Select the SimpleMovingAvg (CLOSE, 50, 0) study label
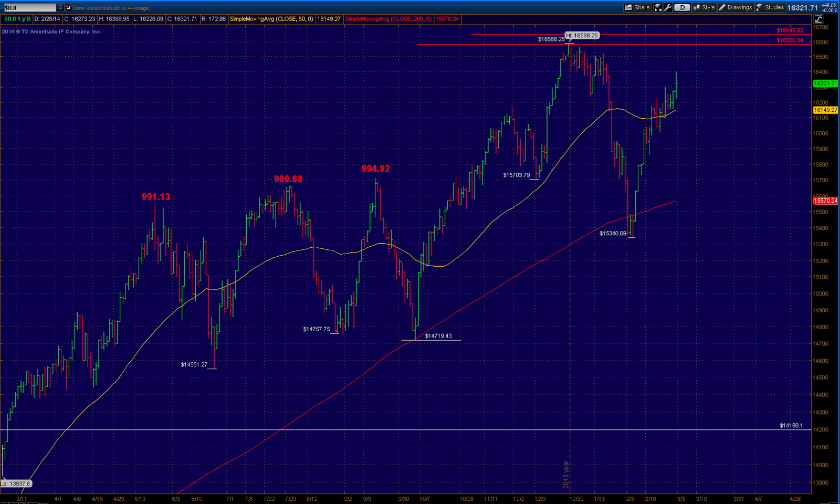Viewport: 840px width, 504px height. coord(271,19)
